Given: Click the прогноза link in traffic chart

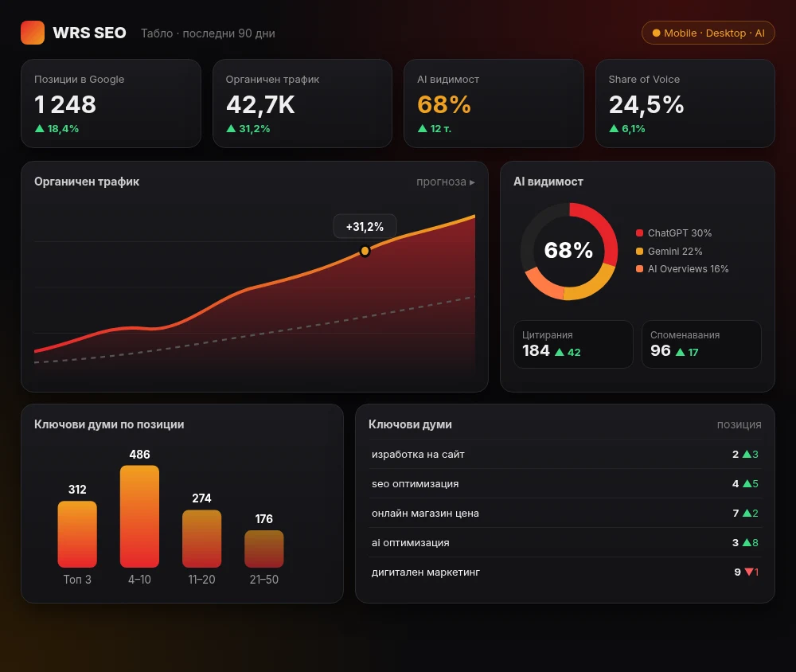Looking at the screenshot, I should pos(446,182).
